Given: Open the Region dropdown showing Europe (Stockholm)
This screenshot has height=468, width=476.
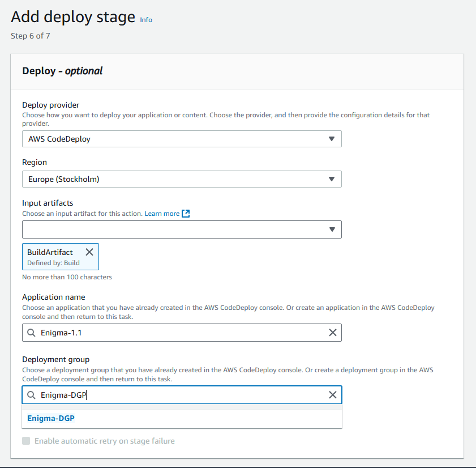Looking at the screenshot, I should [x=182, y=179].
